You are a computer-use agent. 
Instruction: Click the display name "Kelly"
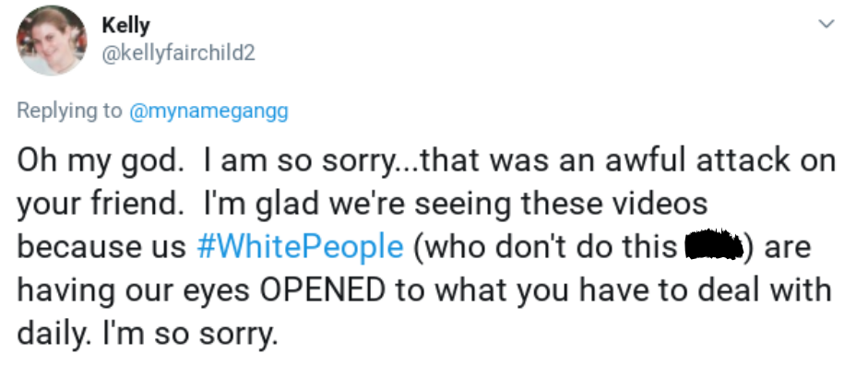125,26
